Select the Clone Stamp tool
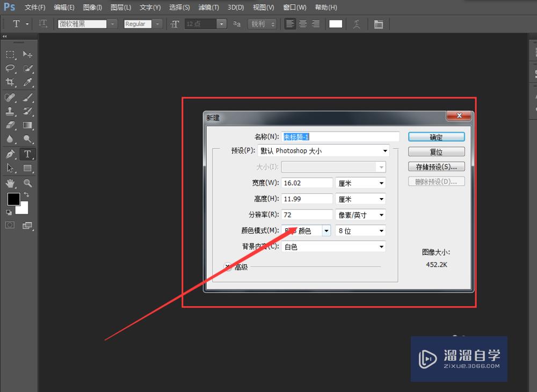This screenshot has width=537, height=392. click(10, 111)
